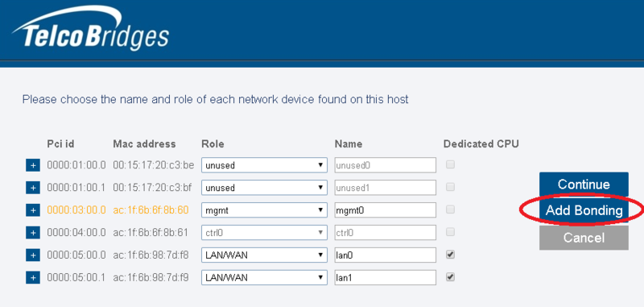This screenshot has width=644, height=307.
Task: Click the unused0 Name field
Action: click(386, 165)
